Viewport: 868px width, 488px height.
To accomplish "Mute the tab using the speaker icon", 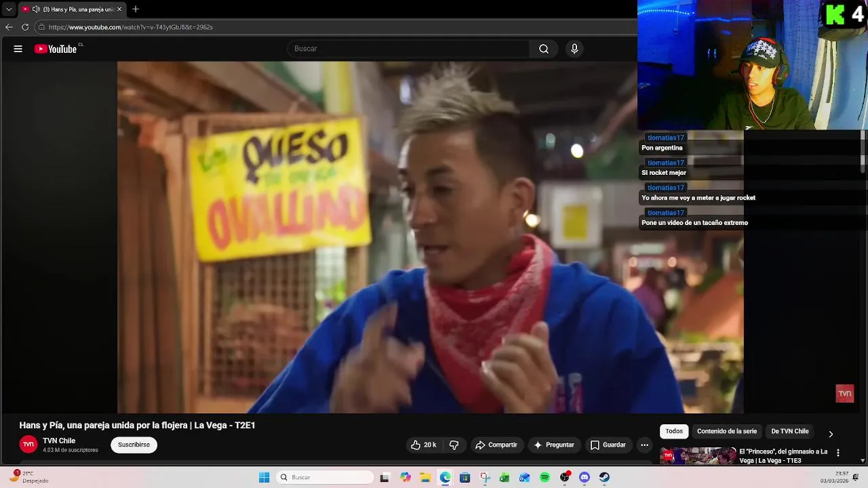I will click(x=36, y=9).
